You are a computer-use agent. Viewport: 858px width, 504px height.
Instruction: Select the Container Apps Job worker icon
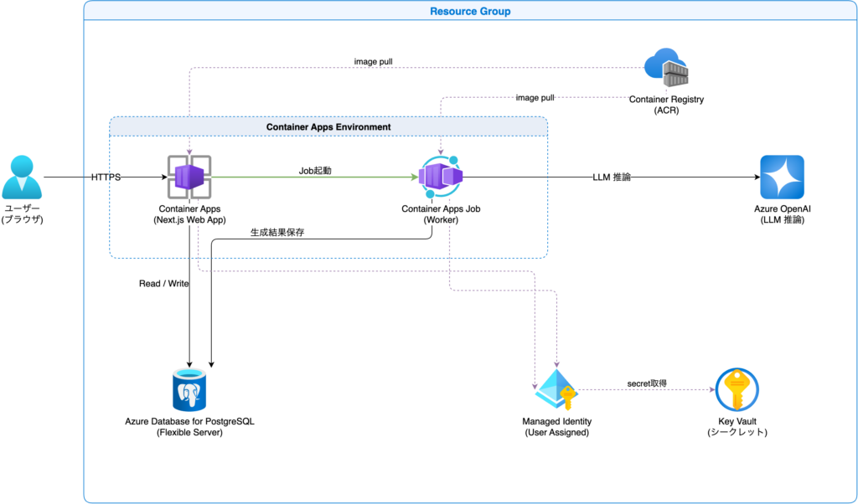click(x=441, y=177)
